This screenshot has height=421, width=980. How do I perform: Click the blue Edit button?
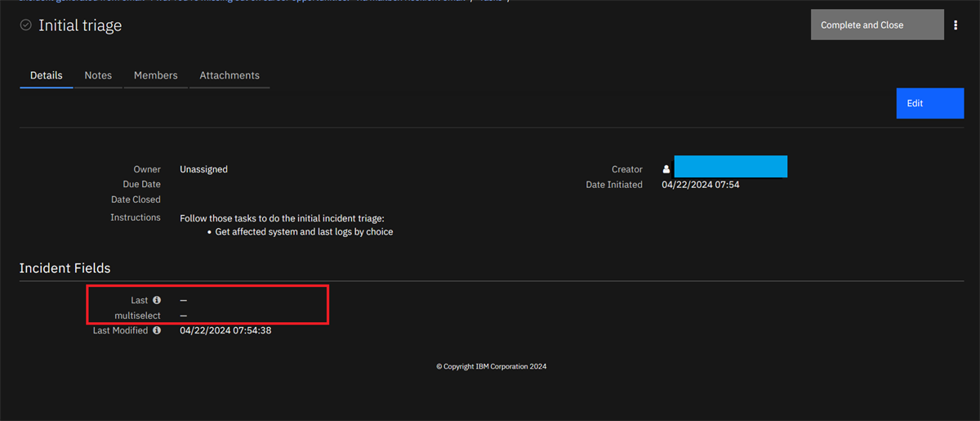click(930, 103)
